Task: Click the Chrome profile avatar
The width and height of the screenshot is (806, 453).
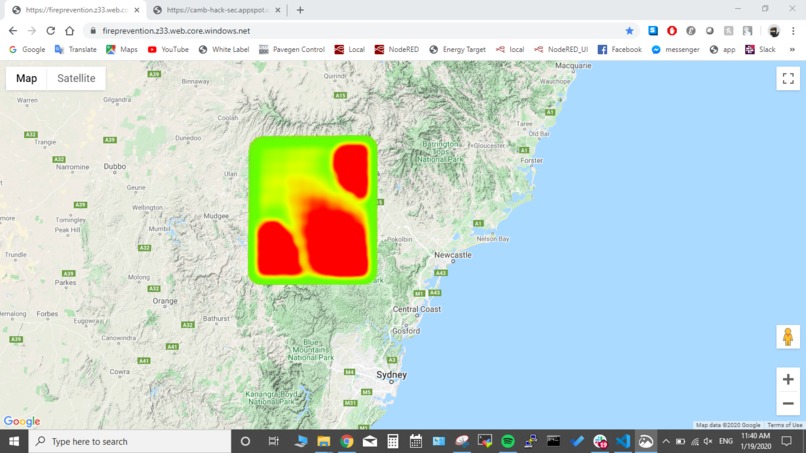Action: tap(774, 31)
